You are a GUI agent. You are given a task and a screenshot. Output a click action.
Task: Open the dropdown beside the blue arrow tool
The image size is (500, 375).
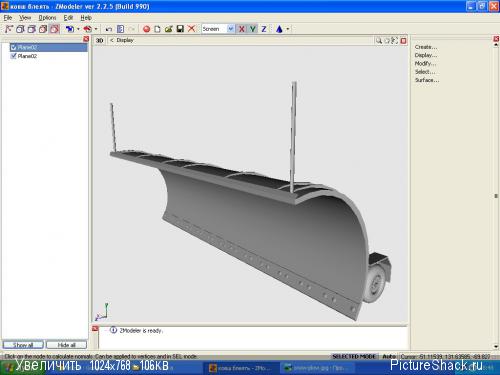[x=78, y=29]
